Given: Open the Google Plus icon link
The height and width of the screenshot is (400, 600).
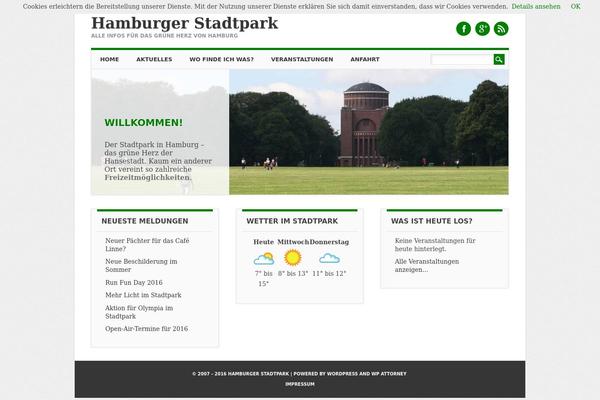Looking at the screenshot, I should tap(483, 29).
